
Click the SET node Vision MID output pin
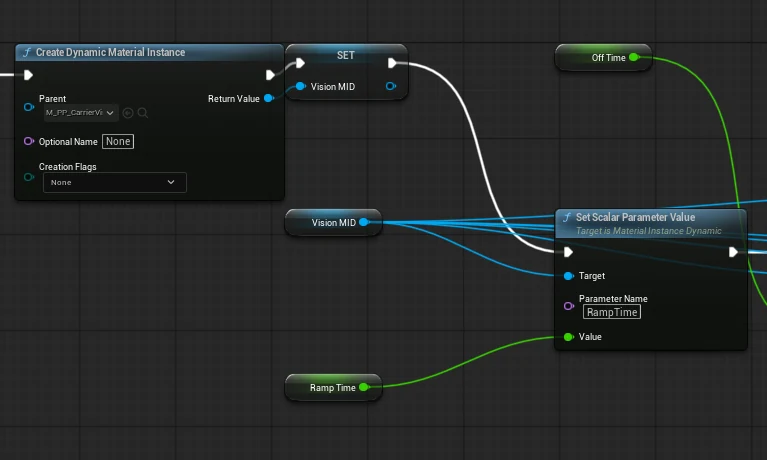(390, 86)
